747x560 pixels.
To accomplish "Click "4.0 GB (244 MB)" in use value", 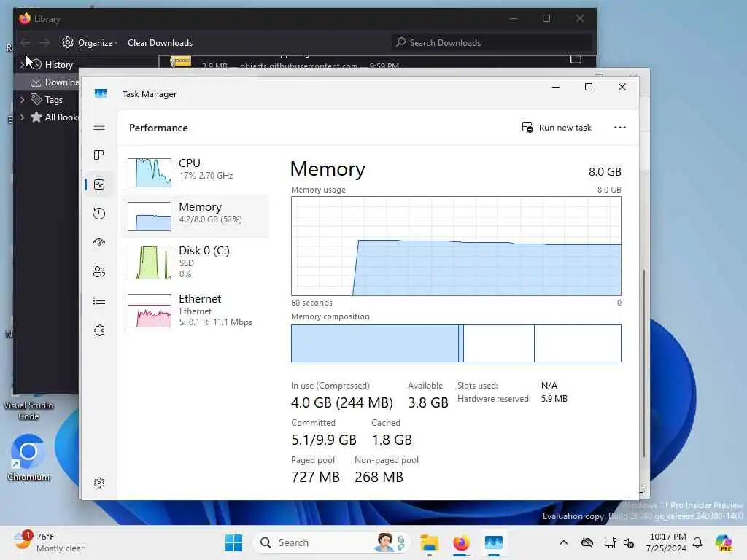I will tap(342, 402).
